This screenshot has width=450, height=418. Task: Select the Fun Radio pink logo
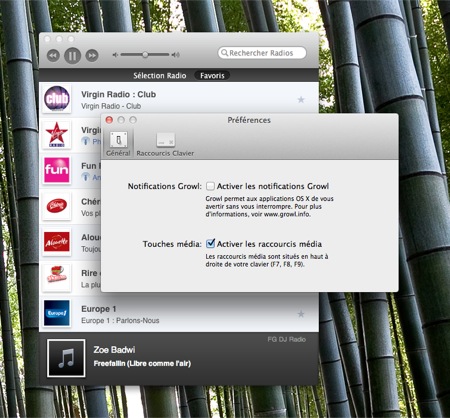[57, 170]
